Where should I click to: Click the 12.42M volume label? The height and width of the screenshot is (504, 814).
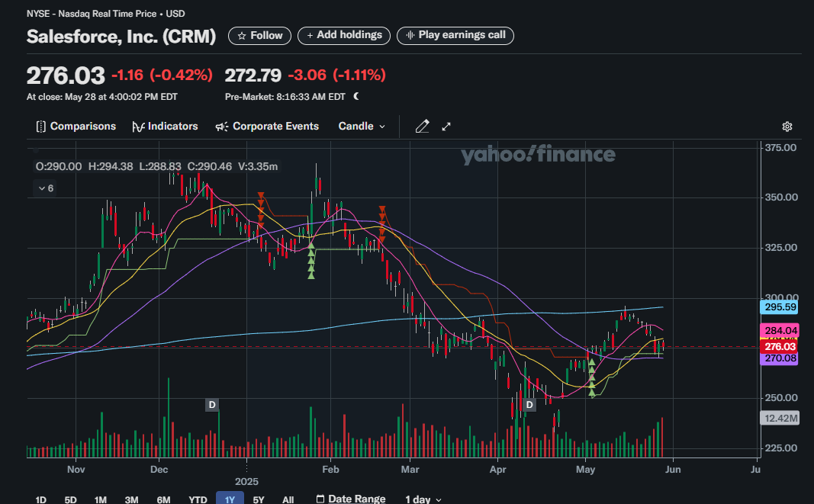click(780, 419)
